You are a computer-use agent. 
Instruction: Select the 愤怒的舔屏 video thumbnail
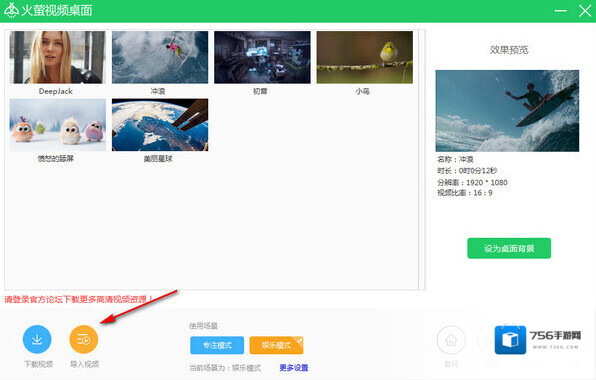coord(57,125)
